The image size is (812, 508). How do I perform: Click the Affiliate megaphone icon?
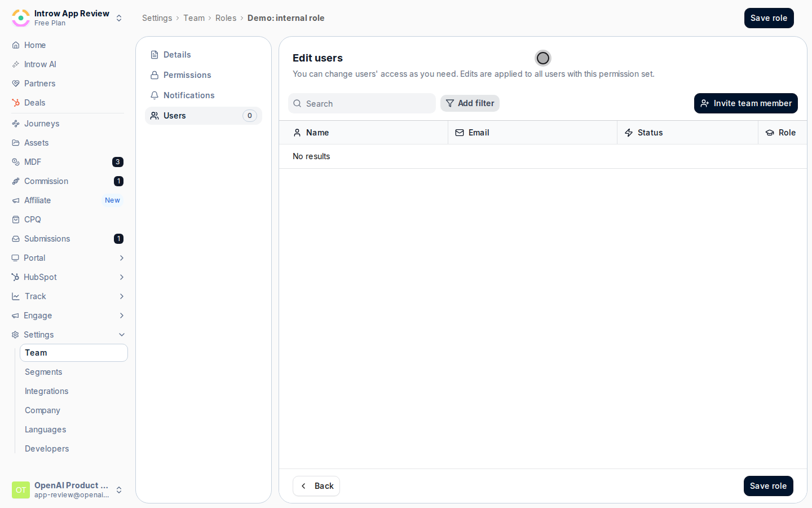16,200
